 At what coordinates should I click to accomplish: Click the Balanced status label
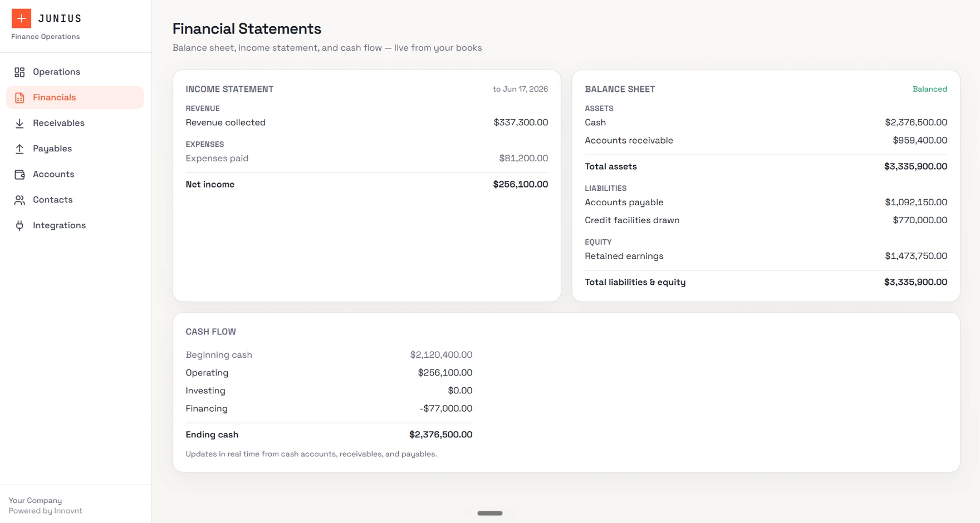pyautogui.click(x=929, y=89)
